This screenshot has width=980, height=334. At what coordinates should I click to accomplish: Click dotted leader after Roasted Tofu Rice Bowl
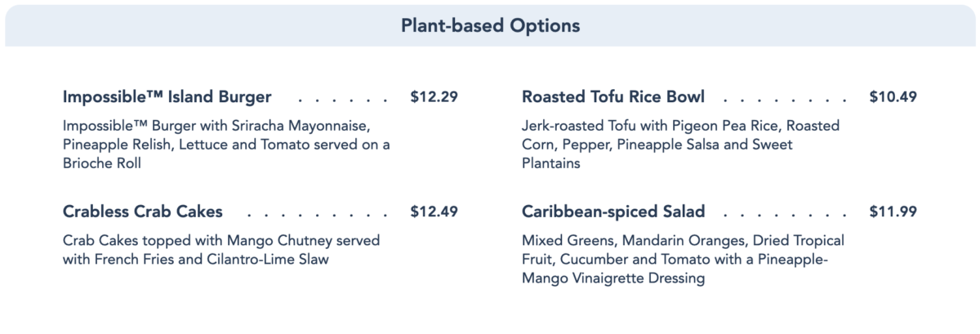(786, 100)
